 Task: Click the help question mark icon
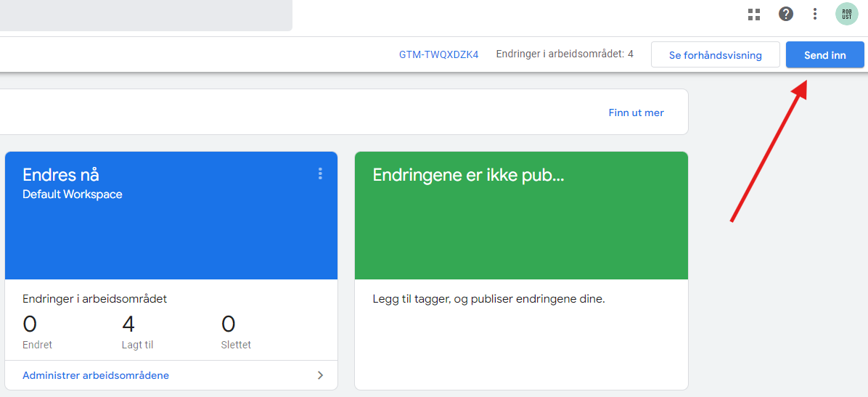point(786,14)
